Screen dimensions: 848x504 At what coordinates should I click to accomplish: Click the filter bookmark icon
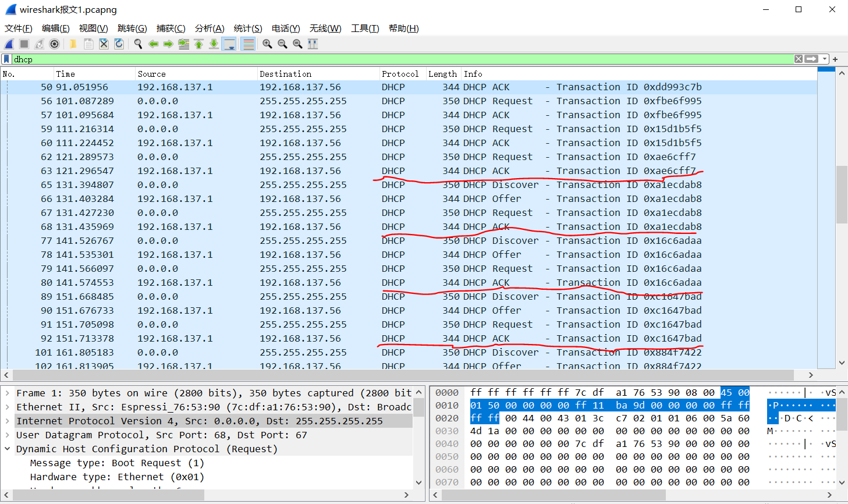(6, 59)
